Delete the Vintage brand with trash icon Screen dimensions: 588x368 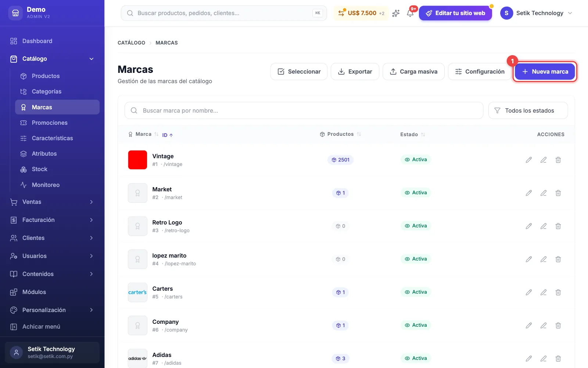pos(558,160)
